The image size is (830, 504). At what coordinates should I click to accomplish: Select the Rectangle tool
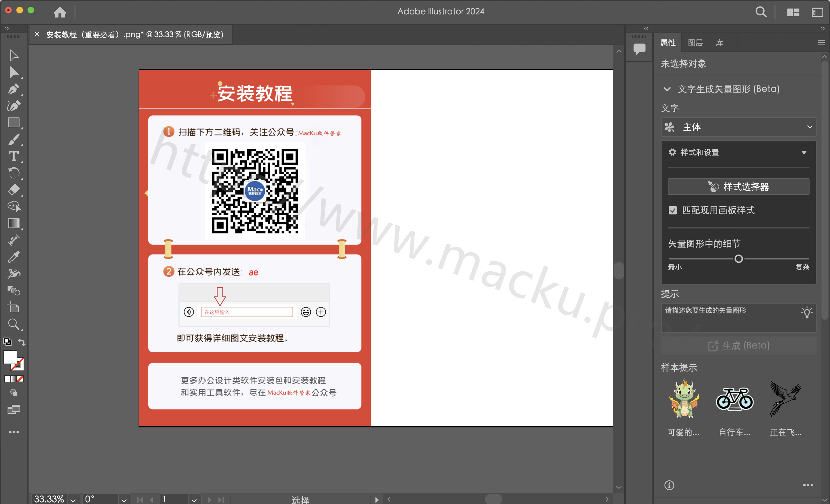14,122
